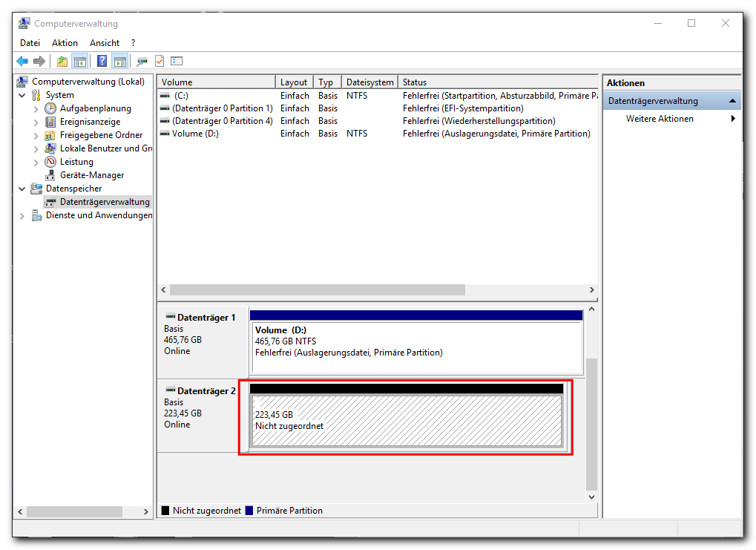Select Datenträger 0 Partition 4 row
Screen dimensions: 756x550
[378, 120]
